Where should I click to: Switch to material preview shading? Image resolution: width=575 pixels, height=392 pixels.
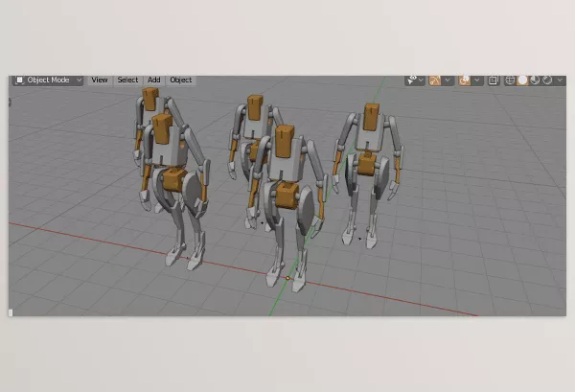pos(535,80)
